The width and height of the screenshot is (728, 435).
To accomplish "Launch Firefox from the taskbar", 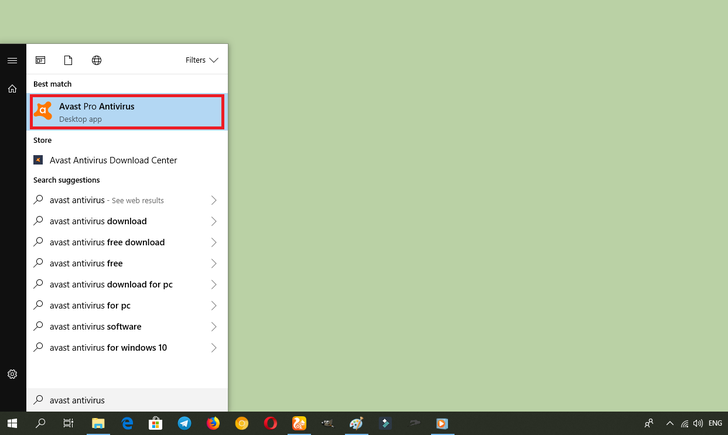I will (213, 423).
